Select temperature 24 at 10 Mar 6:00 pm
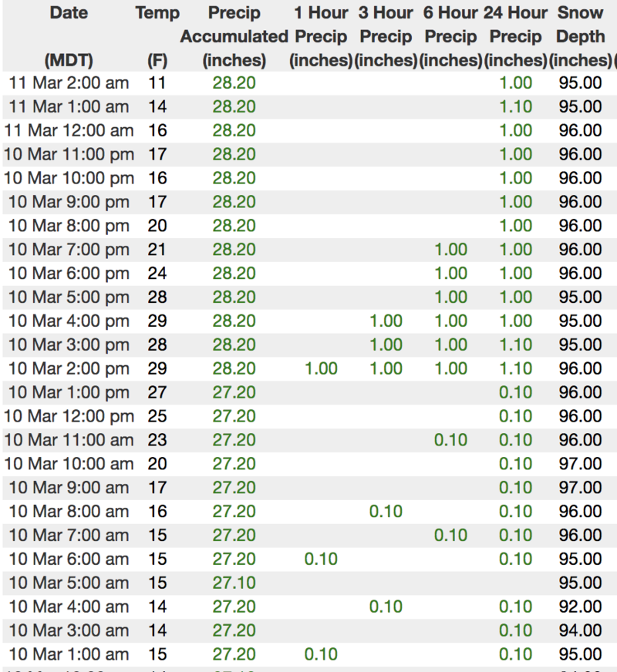 pos(157,273)
